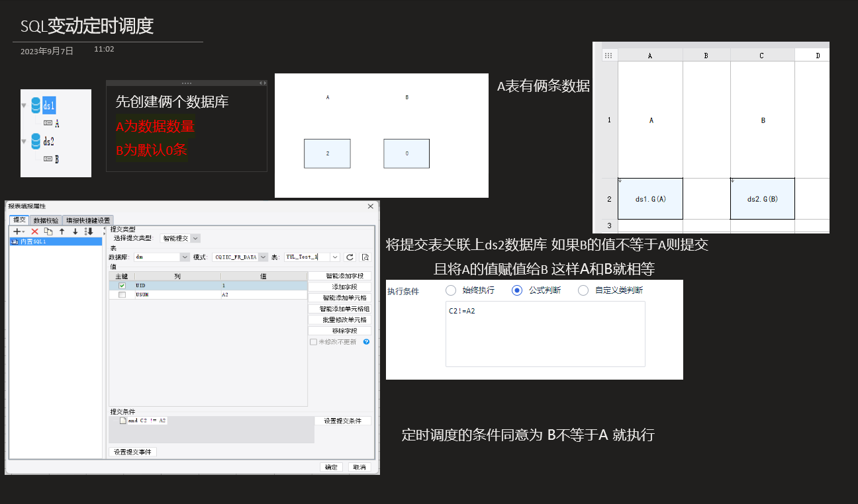
Task: Toggle the USUN primary key checkbox
Action: pyautogui.click(x=122, y=295)
